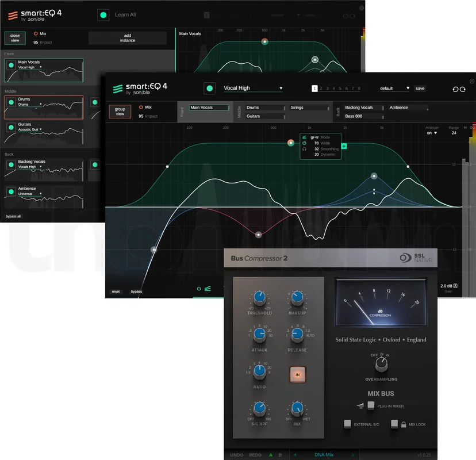Click the add instance button

(128, 38)
